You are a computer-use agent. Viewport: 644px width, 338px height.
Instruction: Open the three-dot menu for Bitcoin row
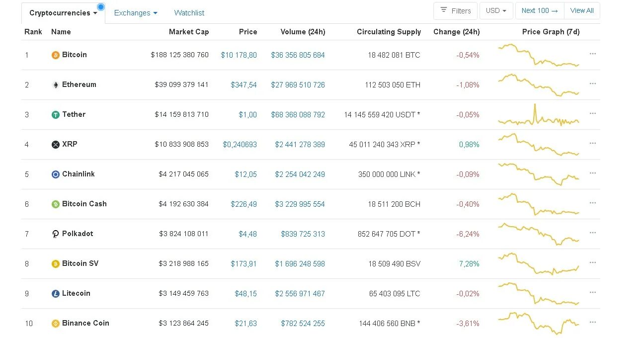[x=592, y=54]
